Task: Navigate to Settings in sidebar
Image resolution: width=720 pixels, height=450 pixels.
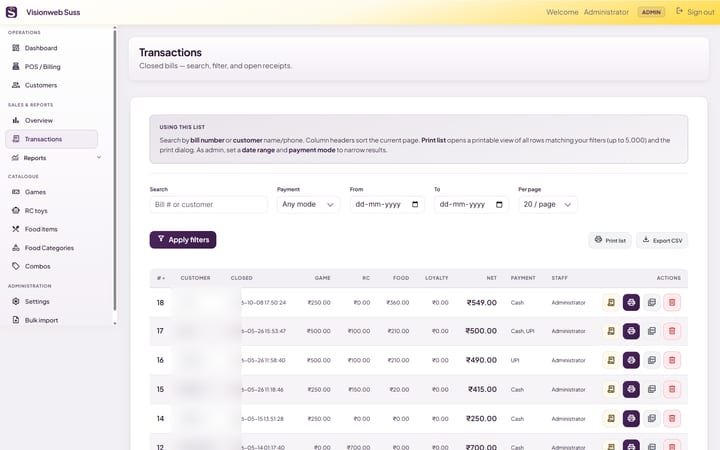Action: pos(37,302)
